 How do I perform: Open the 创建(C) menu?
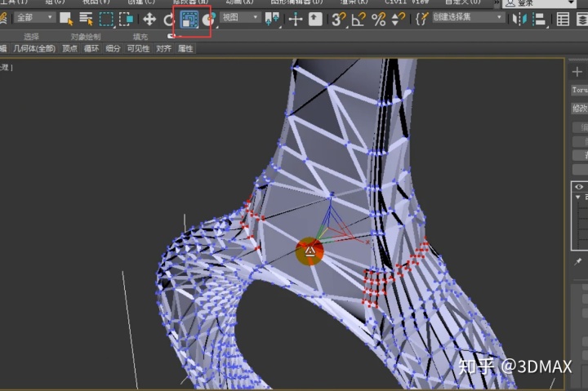click(x=141, y=2)
